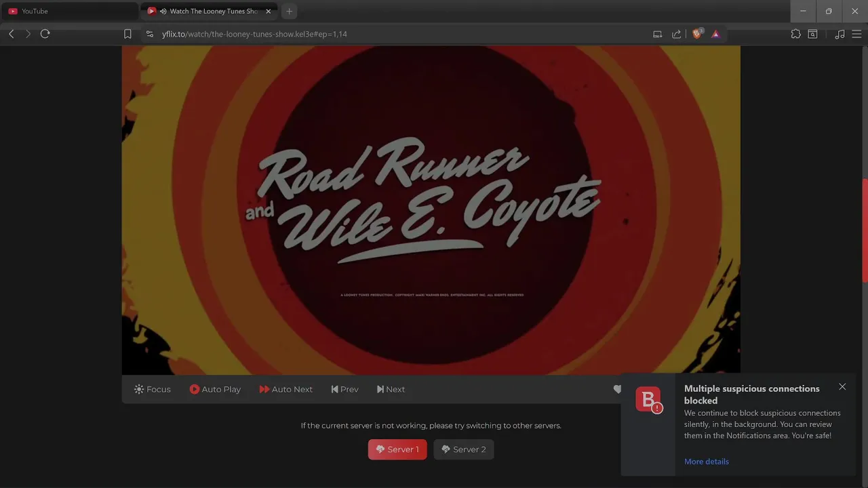Open Brave Shields lion icon
Viewport: 868px width, 488px height.
(x=697, y=33)
